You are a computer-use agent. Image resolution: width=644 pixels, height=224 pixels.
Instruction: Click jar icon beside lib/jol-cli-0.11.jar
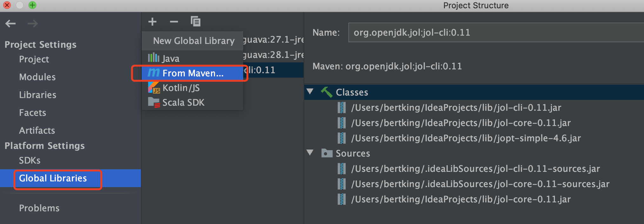point(341,108)
